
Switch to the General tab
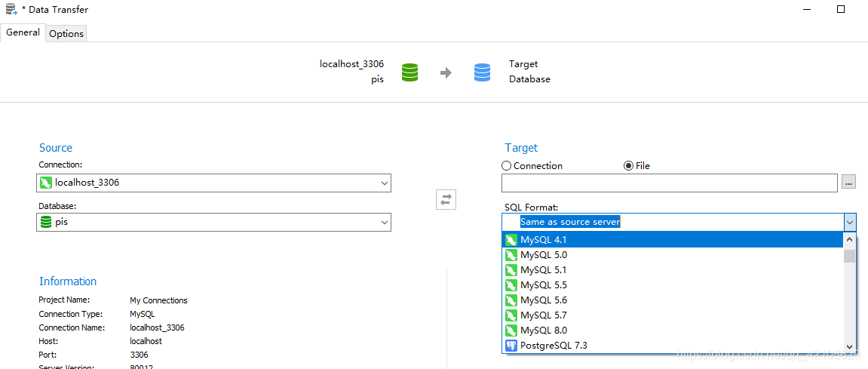tap(23, 32)
